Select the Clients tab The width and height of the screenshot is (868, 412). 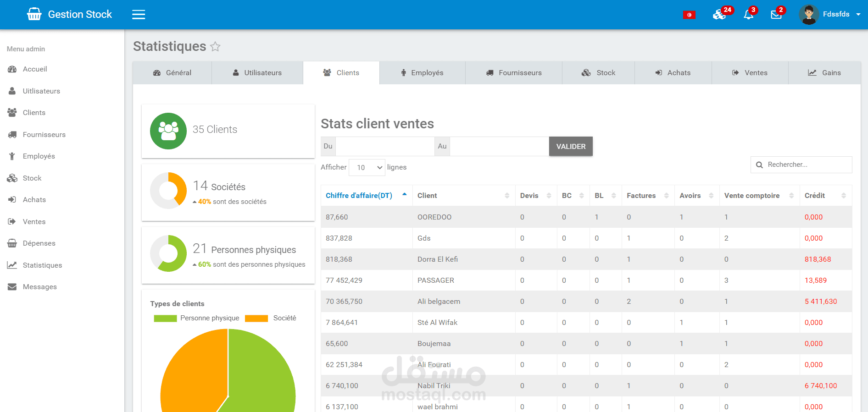point(341,73)
